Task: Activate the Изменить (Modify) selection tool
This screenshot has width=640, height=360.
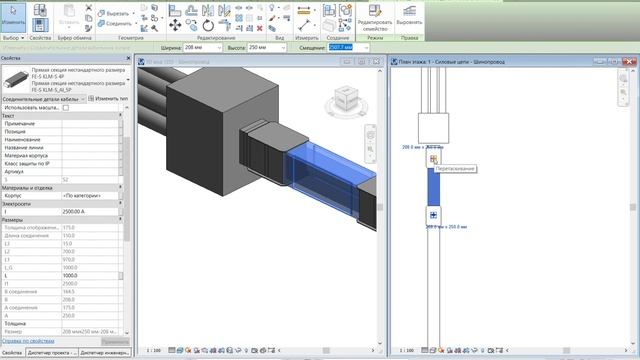Action: [x=13, y=18]
